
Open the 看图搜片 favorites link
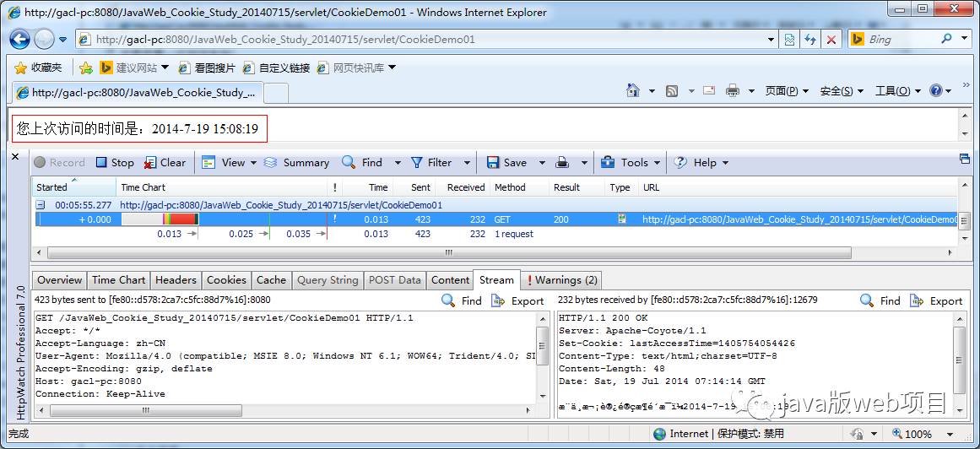pos(206,68)
